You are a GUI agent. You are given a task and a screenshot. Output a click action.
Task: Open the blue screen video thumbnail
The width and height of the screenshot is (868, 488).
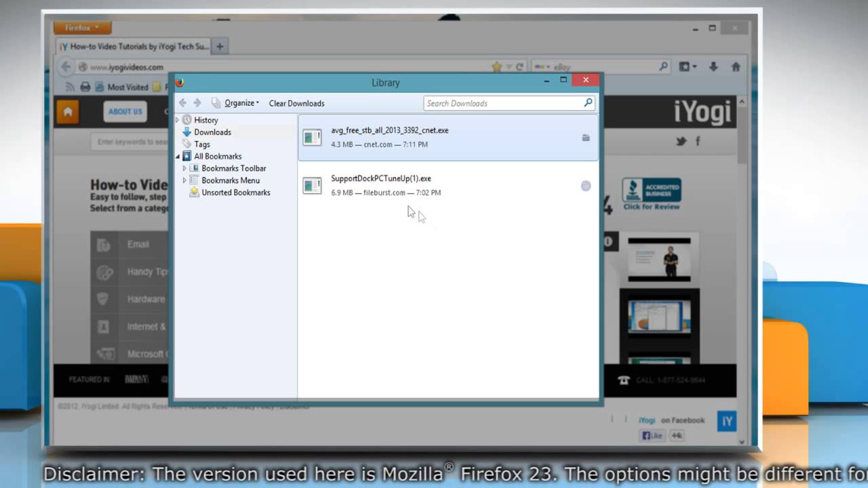coord(659,316)
